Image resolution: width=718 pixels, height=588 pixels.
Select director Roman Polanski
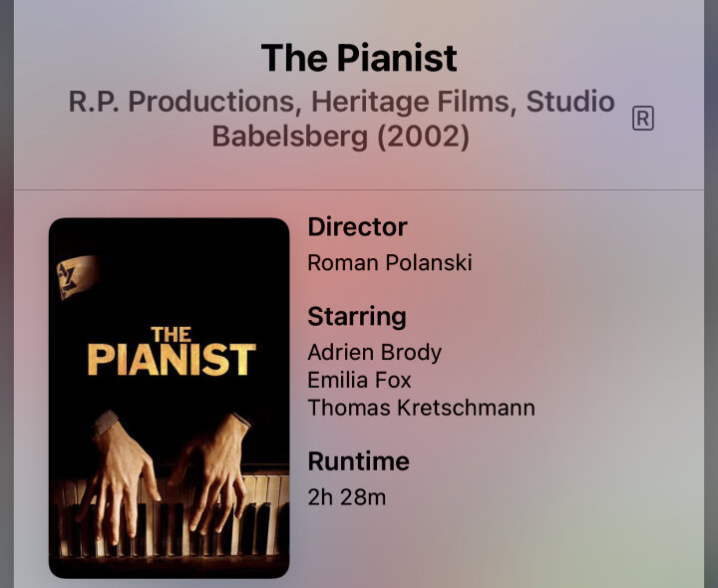coord(390,263)
